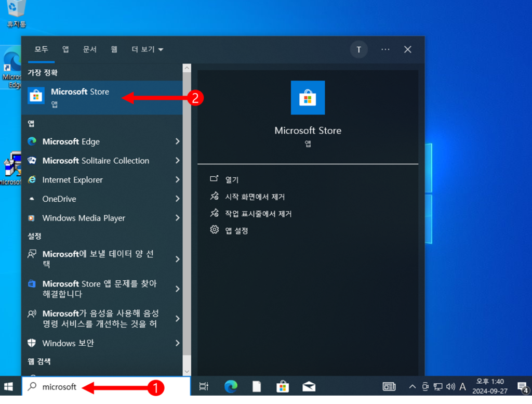The width and height of the screenshot is (532, 404).
Task: Switch to 문서 search tab
Action: tap(90, 49)
